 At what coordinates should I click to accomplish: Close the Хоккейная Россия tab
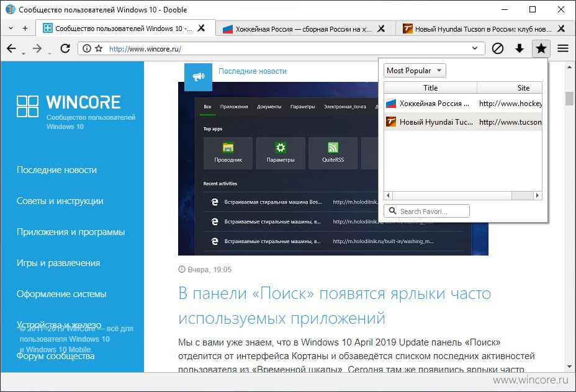(x=381, y=29)
